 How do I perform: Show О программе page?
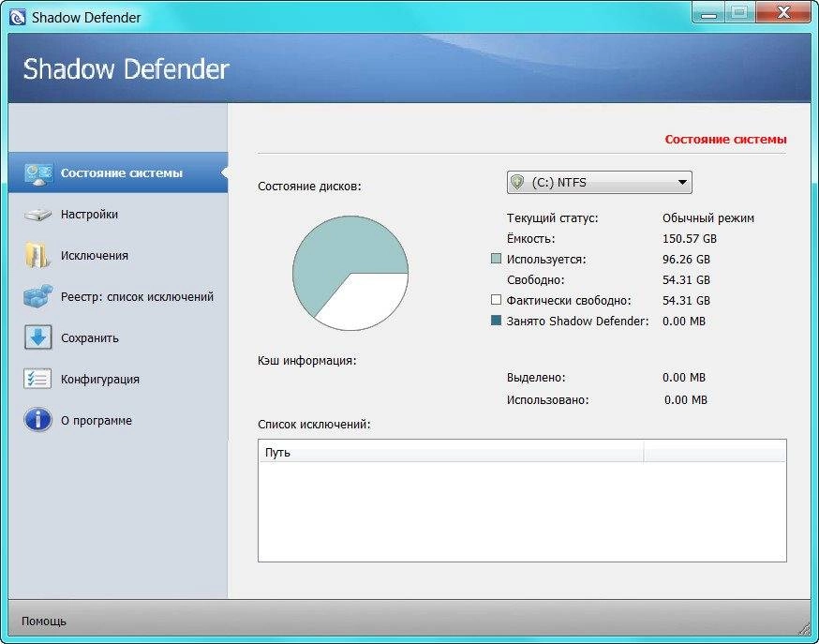click(118, 421)
